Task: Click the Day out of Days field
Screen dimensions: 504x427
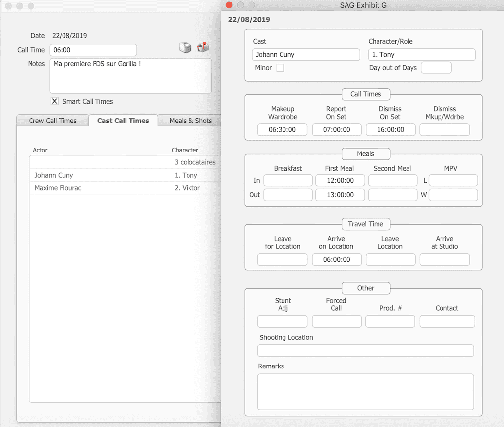Action: coord(436,68)
